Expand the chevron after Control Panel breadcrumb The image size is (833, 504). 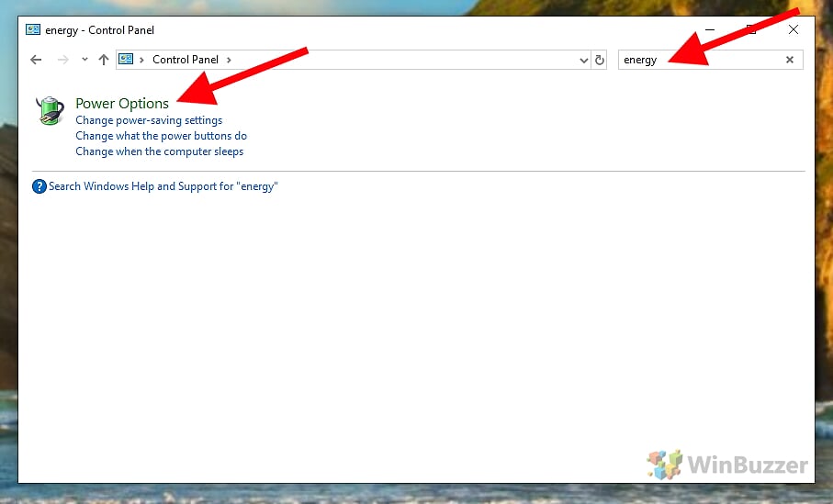(229, 60)
